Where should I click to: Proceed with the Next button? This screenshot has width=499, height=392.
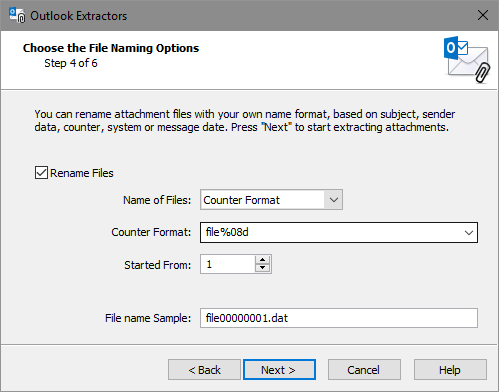click(x=279, y=370)
